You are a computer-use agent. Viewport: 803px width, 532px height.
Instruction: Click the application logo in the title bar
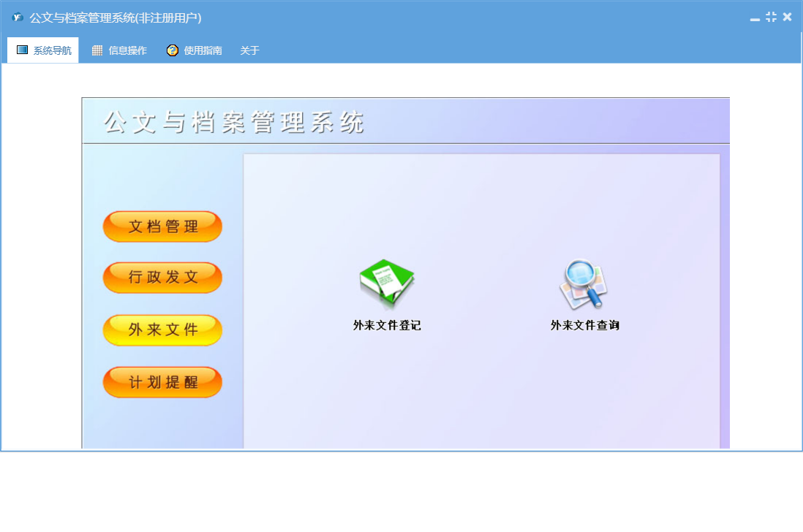[18, 18]
